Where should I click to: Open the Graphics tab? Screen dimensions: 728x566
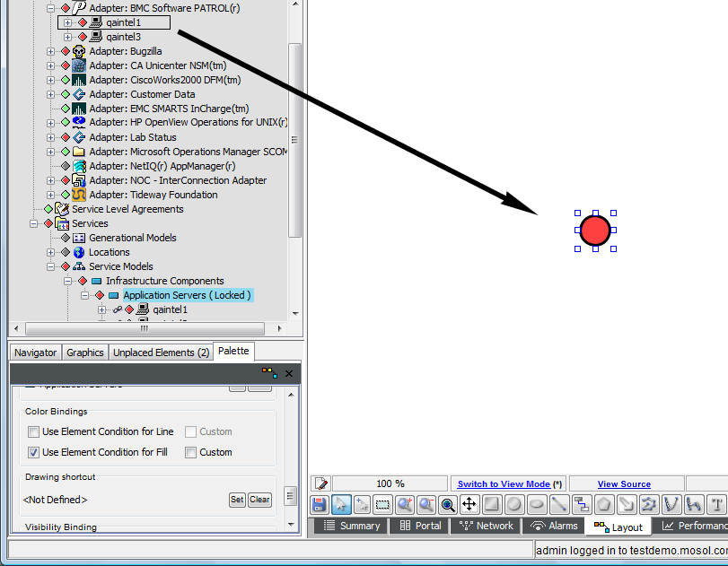point(85,353)
